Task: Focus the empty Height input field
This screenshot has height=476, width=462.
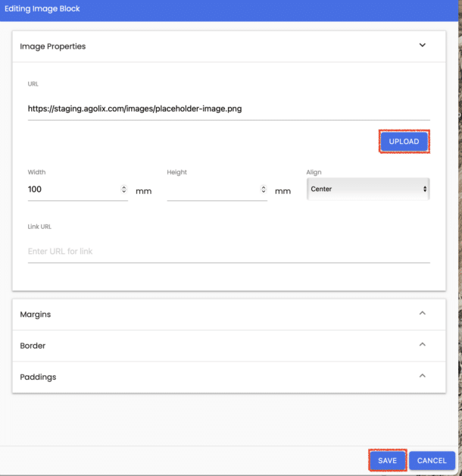Action: click(x=214, y=189)
